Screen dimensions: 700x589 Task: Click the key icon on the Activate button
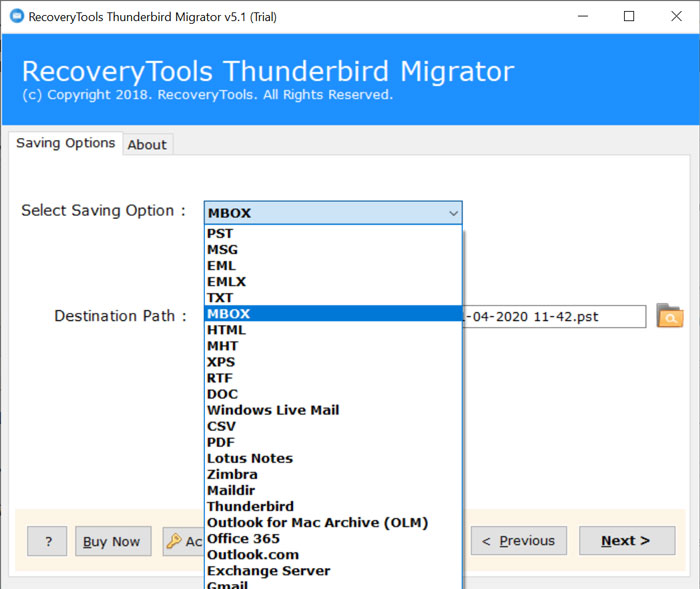(174, 541)
